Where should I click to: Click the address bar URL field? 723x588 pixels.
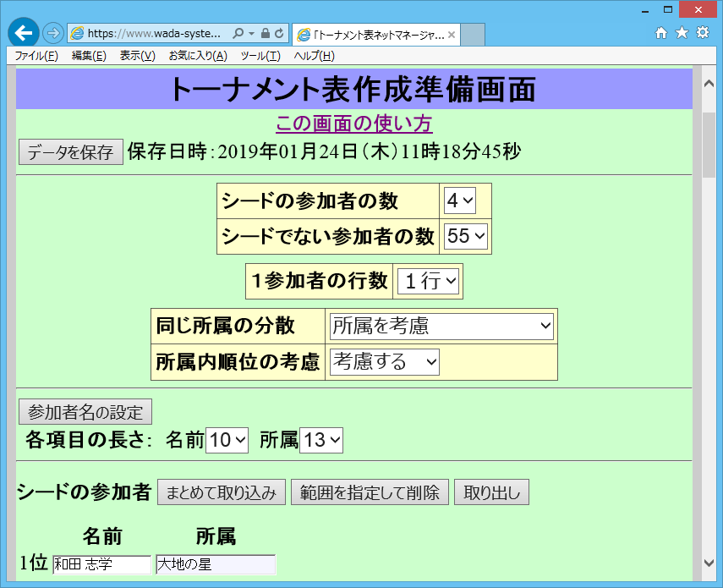pyautogui.click(x=155, y=33)
